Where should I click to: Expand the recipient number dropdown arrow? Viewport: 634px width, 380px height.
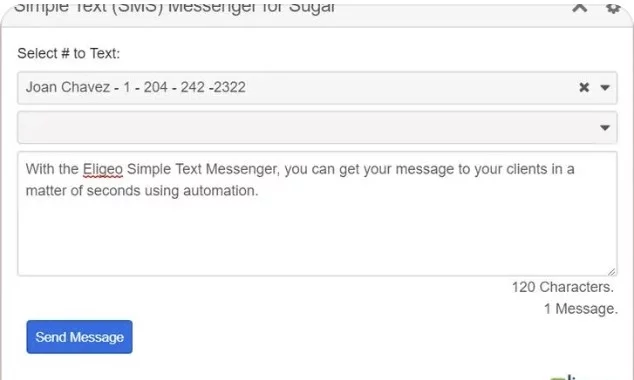pos(605,87)
